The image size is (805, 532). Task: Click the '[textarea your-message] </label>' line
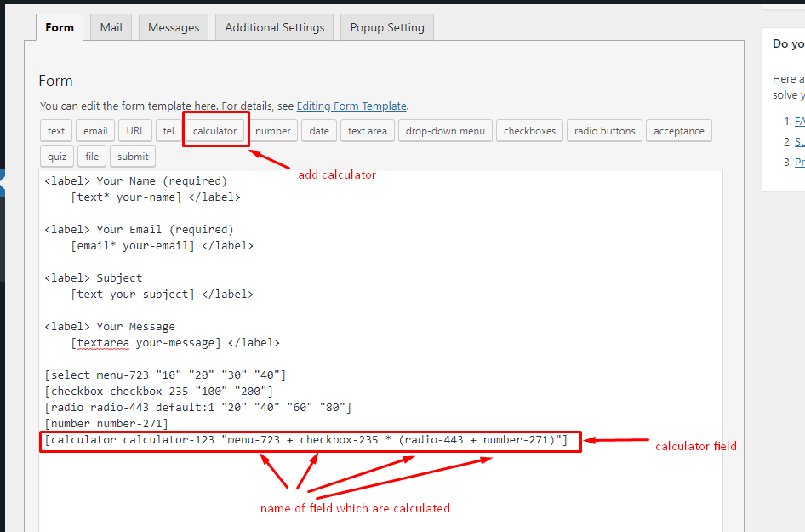coord(175,343)
